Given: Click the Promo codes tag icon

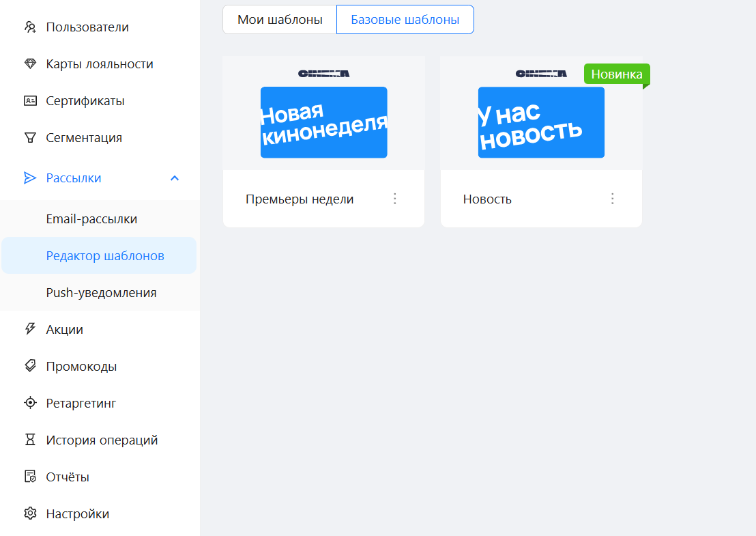Looking at the screenshot, I should tap(30, 366).
